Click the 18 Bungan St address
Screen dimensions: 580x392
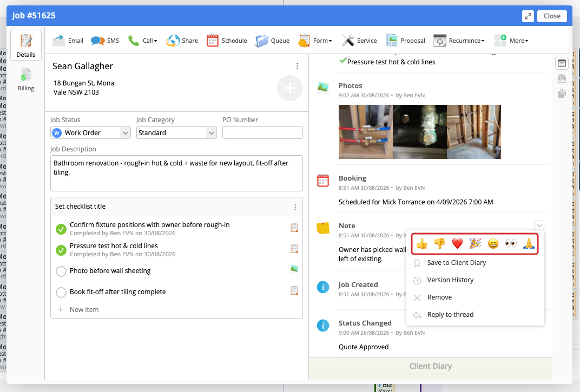[x=84, y=88]
